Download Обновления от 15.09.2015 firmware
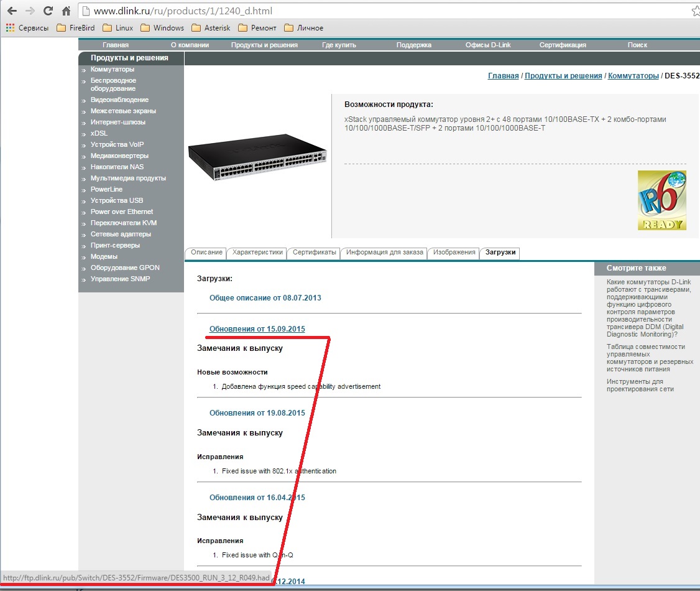Screen dimensions: 700x591 coord(257,328)
